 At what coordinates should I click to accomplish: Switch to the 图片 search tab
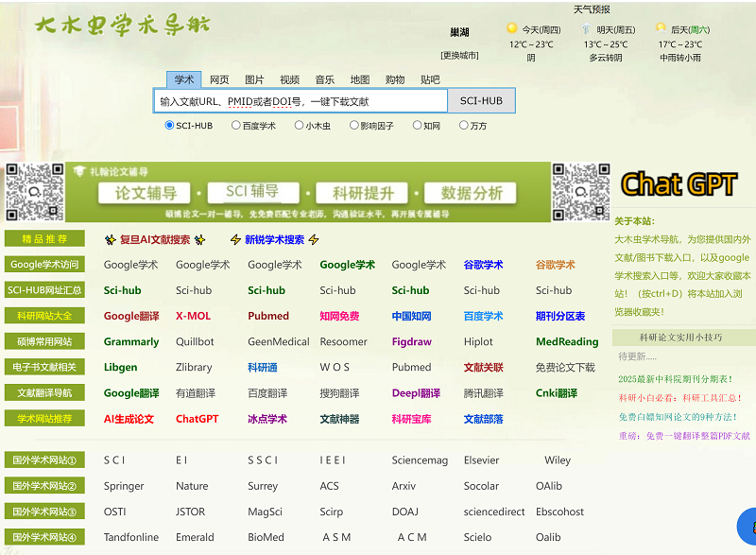(254, 79)
